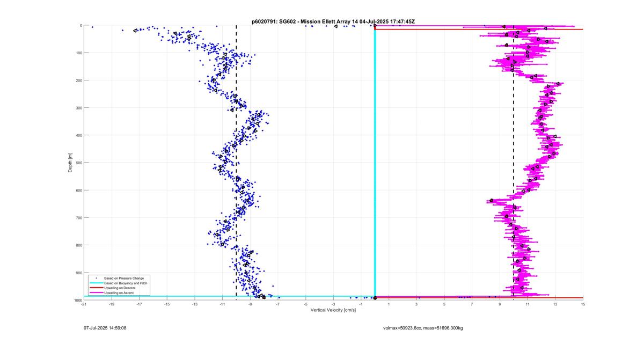Click the x-axis tick label '-13'
This screenshot has width=644, height=337.
click(x=195, y=304)
